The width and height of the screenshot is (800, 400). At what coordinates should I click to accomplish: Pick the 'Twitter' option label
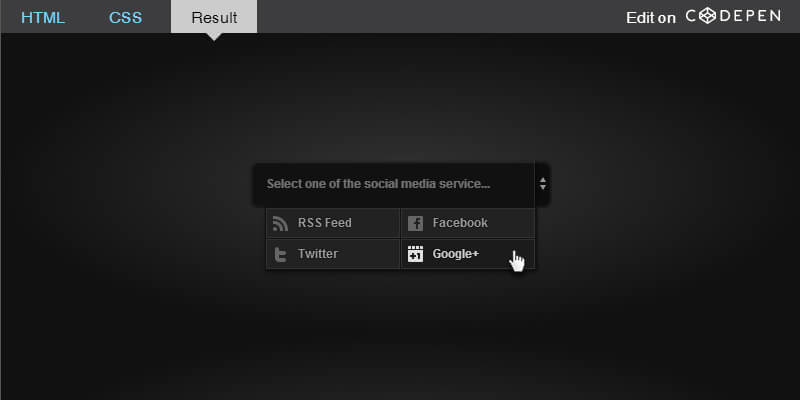[318, 254]
